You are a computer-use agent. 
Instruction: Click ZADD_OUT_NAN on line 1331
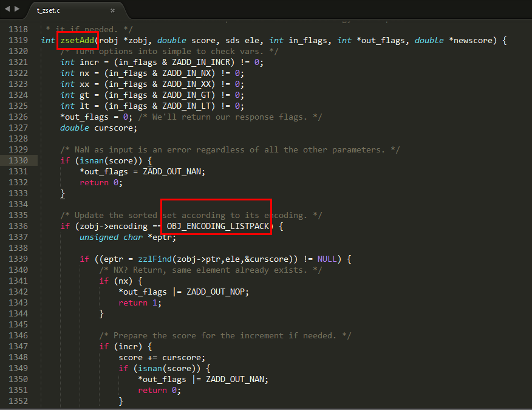pos(172,171)
